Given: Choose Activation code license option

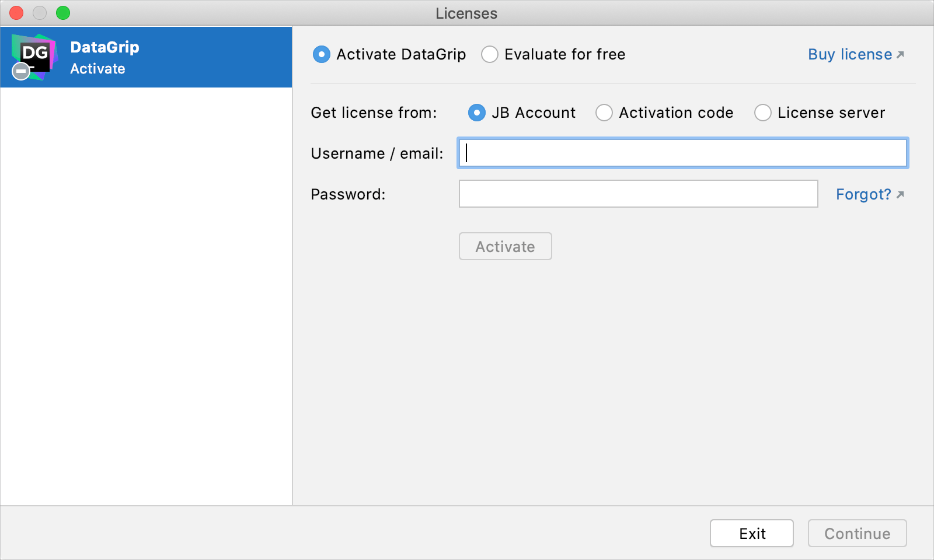Looking at the screenshot, I should coord(604,113).
